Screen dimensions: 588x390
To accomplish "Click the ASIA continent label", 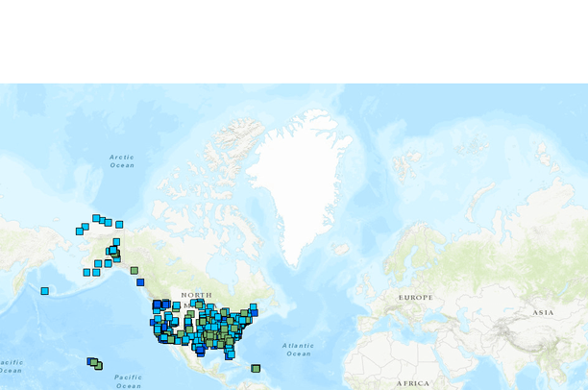I will coord(543,312).
